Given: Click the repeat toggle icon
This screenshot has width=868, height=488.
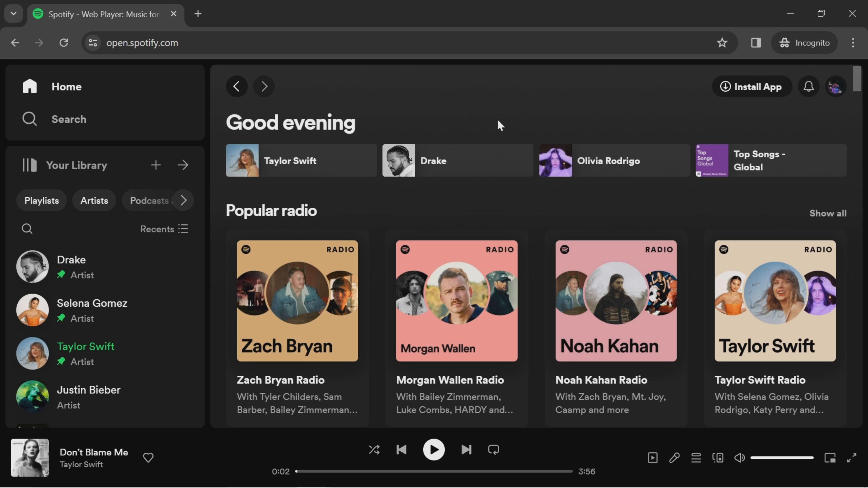Looking at the screenshot, I should coord(494,450).
